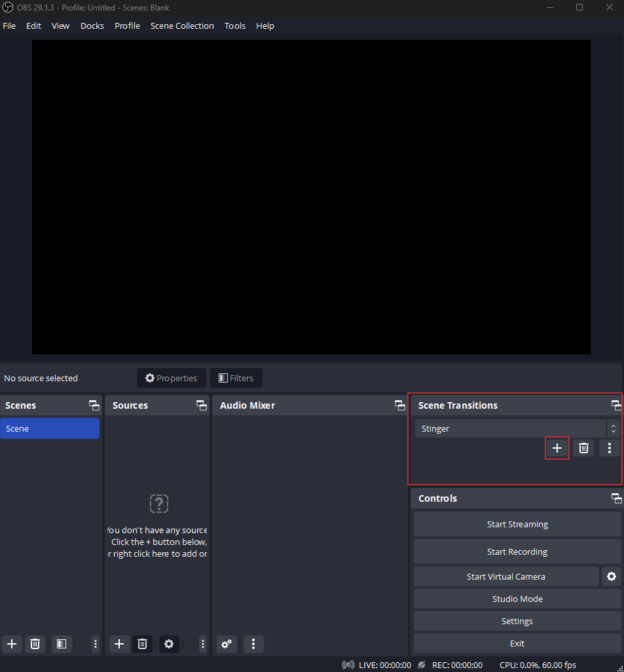Pop out the Audio Mixer dock
This screenshot has width=624, height=672.
pos(399,405)
